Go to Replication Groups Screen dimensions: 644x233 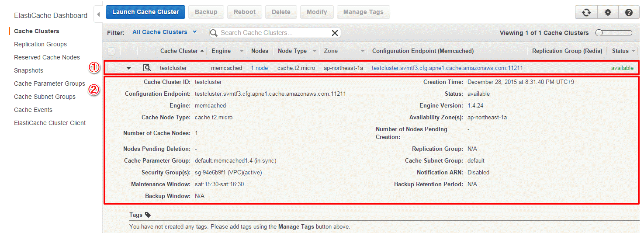point(40,44)
